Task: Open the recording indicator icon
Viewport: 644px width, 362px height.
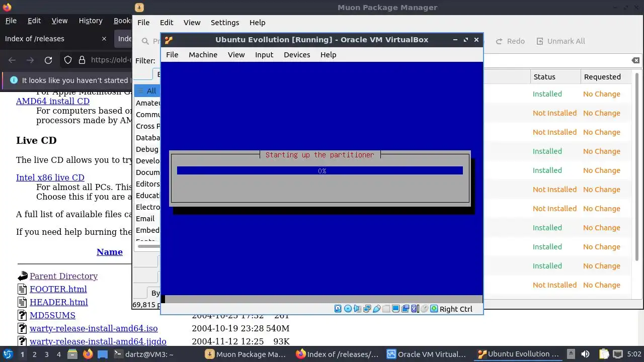Action: pyautogui.click(x=405, y=309)
